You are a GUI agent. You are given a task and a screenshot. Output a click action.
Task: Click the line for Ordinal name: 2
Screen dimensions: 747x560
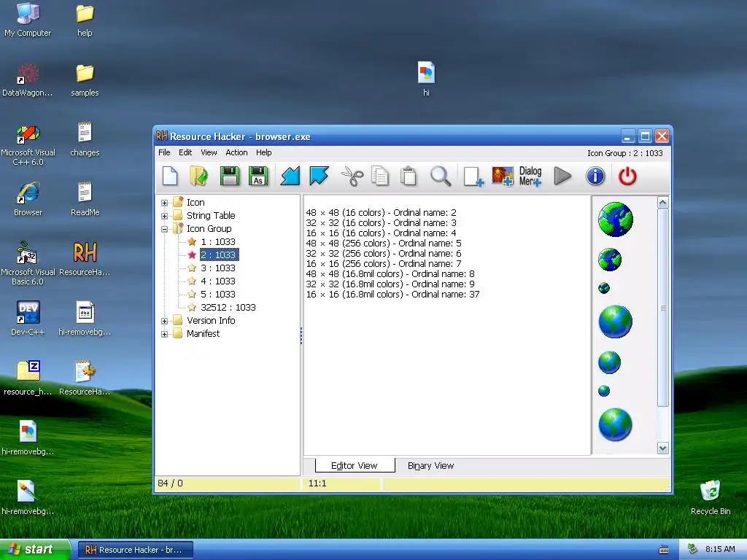[x=381, y=212]
